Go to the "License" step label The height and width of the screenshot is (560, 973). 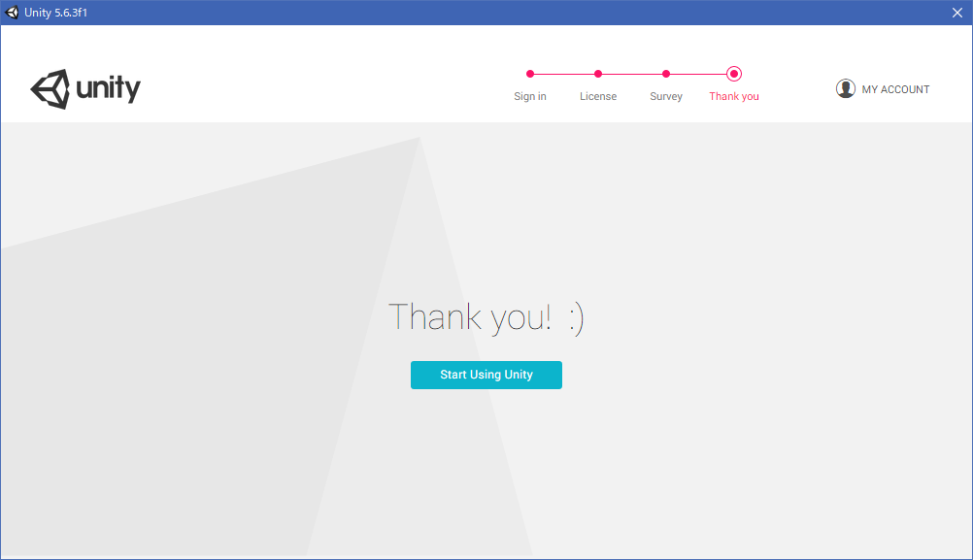(x=598, y=96)
